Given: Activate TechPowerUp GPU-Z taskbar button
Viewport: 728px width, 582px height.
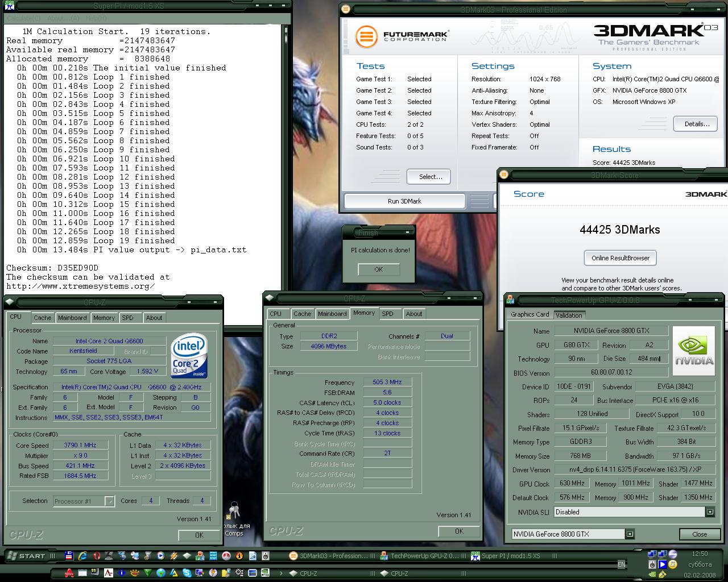Looking at the screenshot, I should 424,556.
